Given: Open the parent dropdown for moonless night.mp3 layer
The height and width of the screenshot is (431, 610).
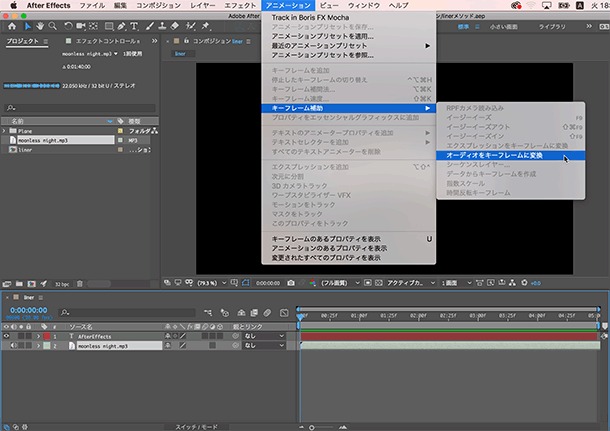Looking at the screenshot, I should tap(264, 345).
